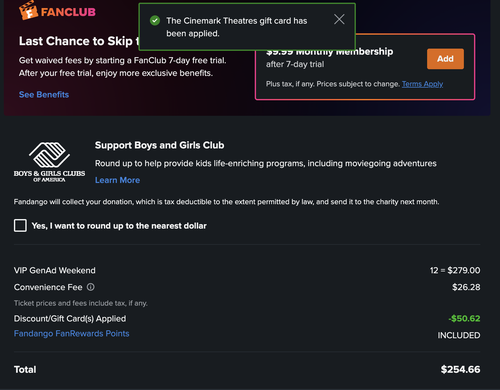
Task: Dismiss the gift card applied notification
Action: (x=339, y=19)
